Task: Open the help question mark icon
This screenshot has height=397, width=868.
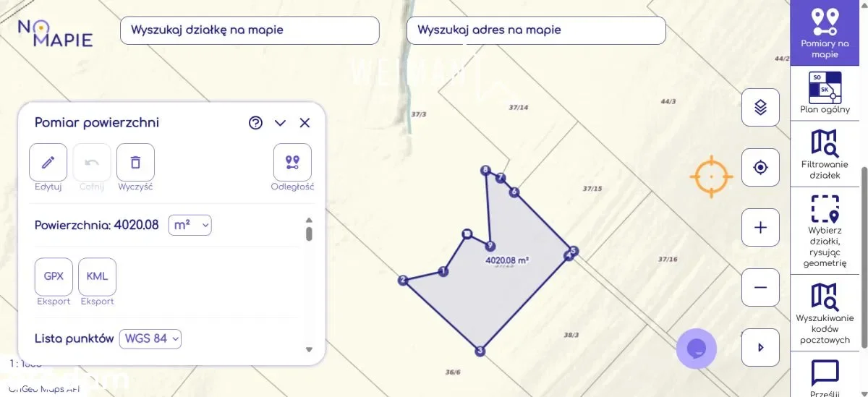Action: [255, 123]
